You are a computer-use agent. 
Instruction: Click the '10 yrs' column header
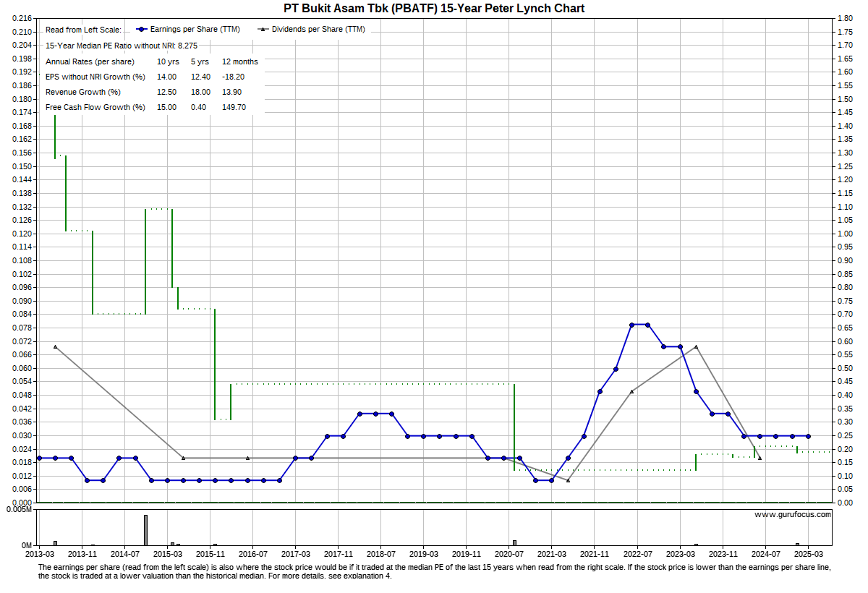(168, 61)
